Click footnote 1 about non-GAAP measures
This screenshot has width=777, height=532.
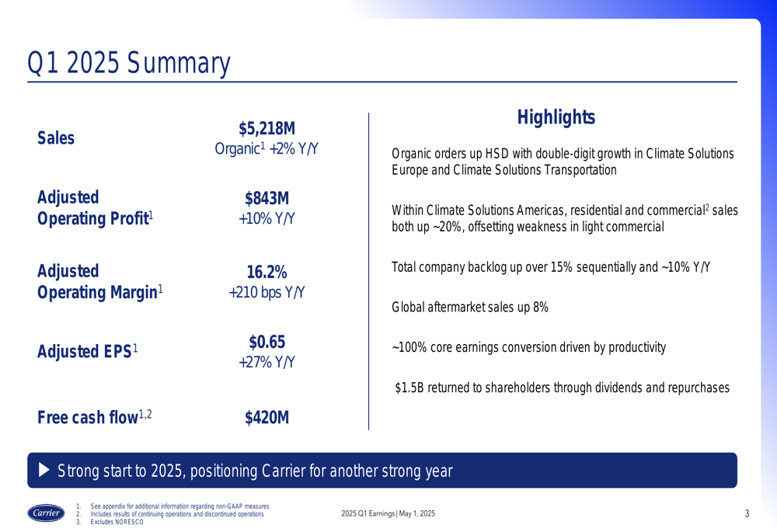pos(173,506)
